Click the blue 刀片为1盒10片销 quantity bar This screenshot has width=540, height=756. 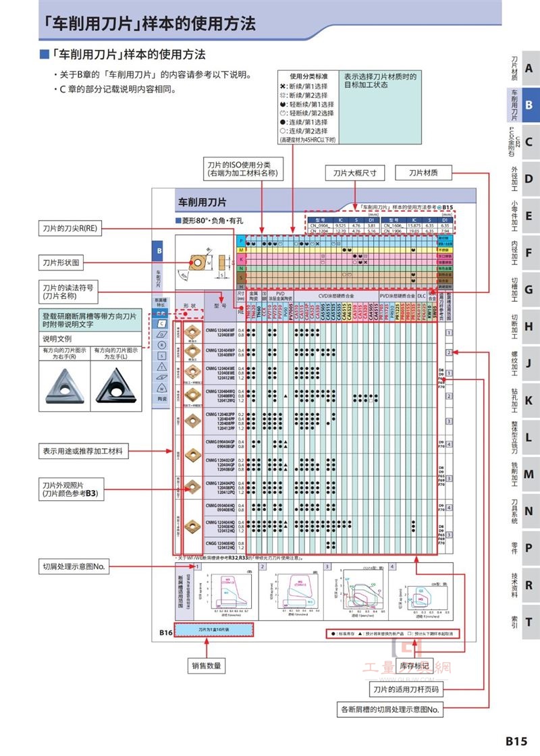pos(213,630)
